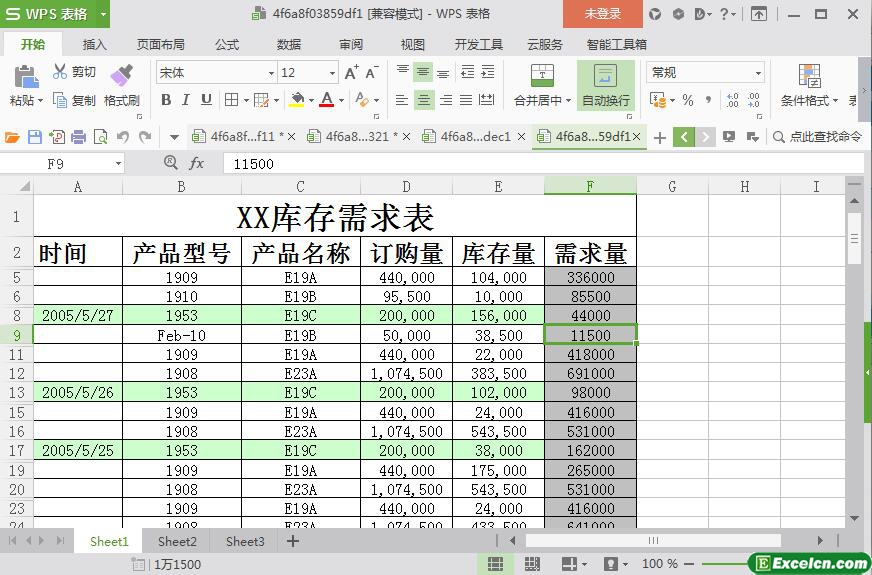Click the percent style icon

coord(687,100)
